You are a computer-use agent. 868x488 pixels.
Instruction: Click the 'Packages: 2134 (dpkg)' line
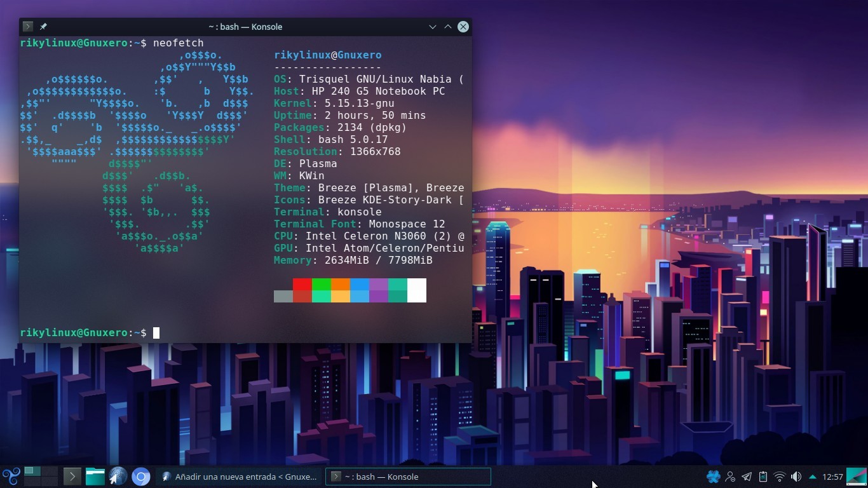(x=341, y=128)
